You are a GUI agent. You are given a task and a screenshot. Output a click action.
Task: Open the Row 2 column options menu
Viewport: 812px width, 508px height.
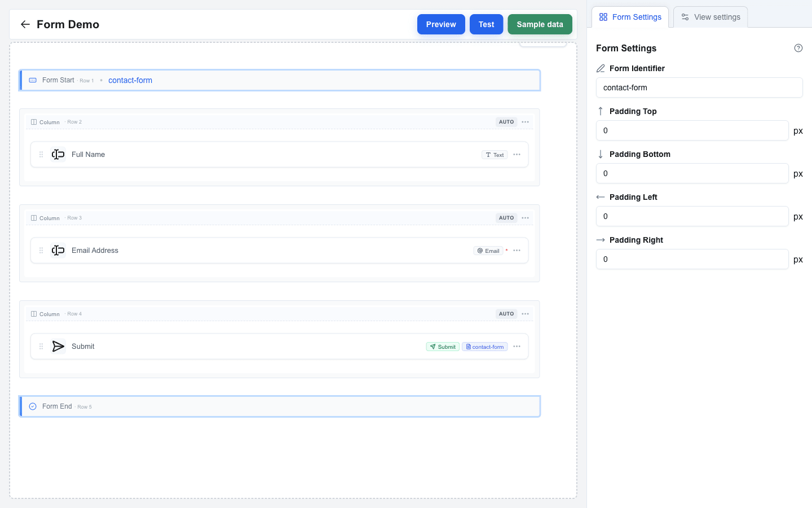pos(525,122)
